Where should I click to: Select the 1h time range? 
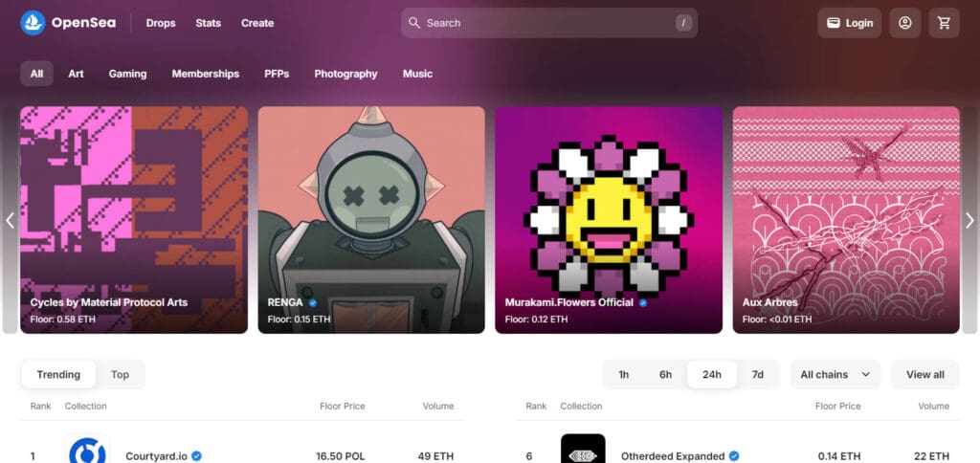[624, 374]
